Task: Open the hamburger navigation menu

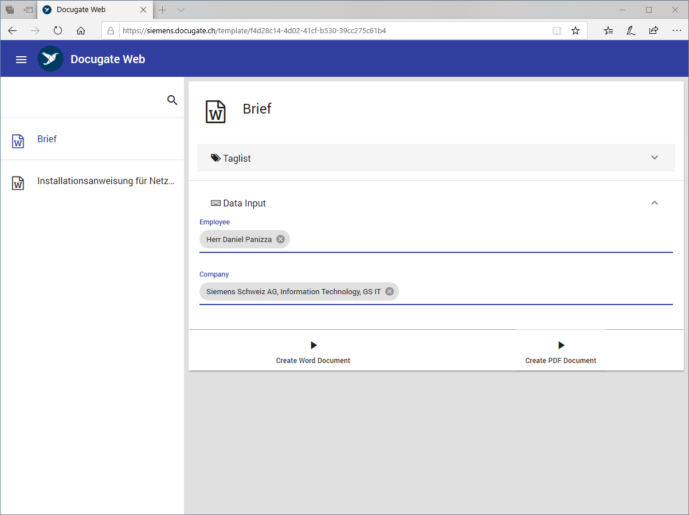Action: [21, 59]
